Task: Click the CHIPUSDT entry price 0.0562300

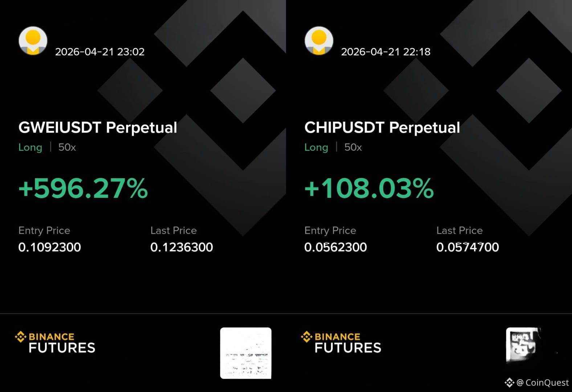Action: (x=336, y=247)
